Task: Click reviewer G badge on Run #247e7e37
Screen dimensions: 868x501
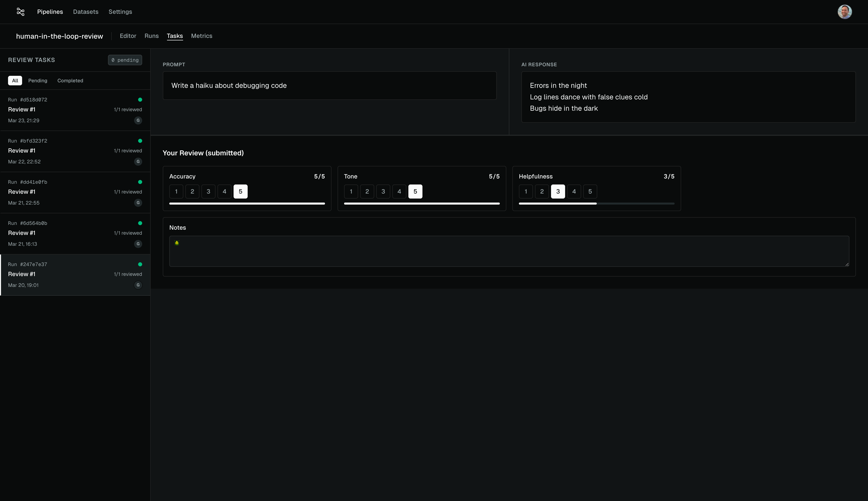Action: tap(138, 285)
